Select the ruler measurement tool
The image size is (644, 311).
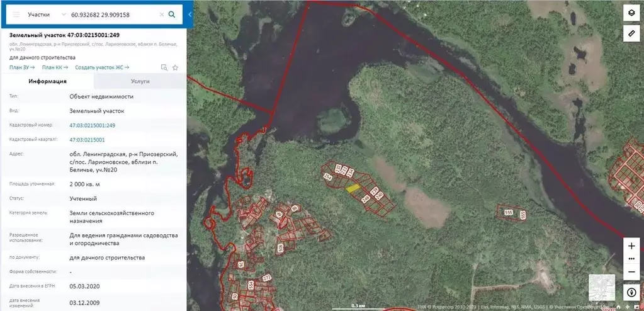coord(631,32)
